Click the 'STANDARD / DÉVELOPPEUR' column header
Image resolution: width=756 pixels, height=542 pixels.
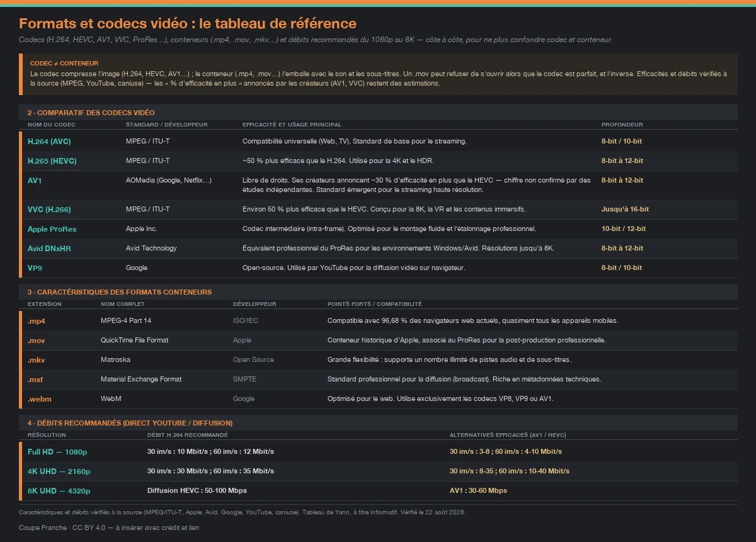tap(166, 125)
